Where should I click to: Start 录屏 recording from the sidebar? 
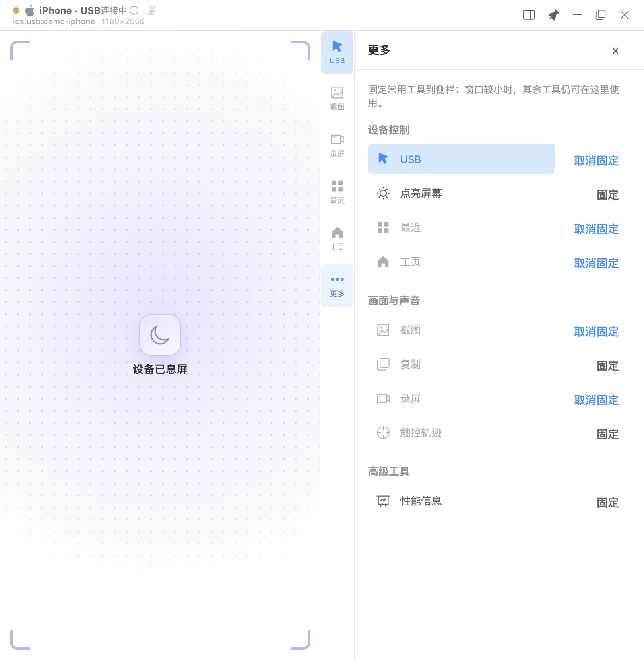click(337, 145)
